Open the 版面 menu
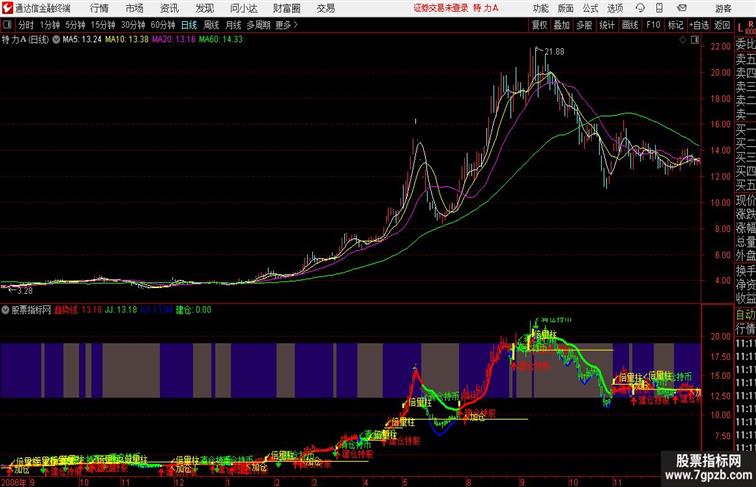756x487 pixels. 566,8
